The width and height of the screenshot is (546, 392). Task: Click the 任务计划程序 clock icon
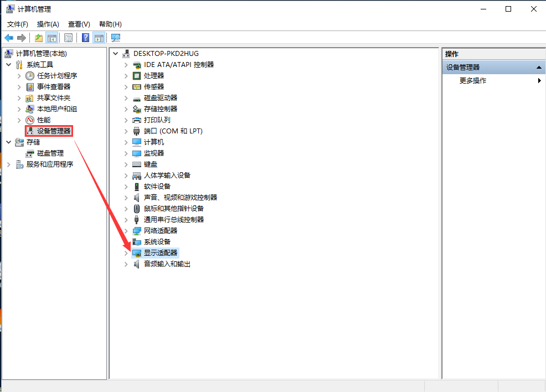pos(30,76)
